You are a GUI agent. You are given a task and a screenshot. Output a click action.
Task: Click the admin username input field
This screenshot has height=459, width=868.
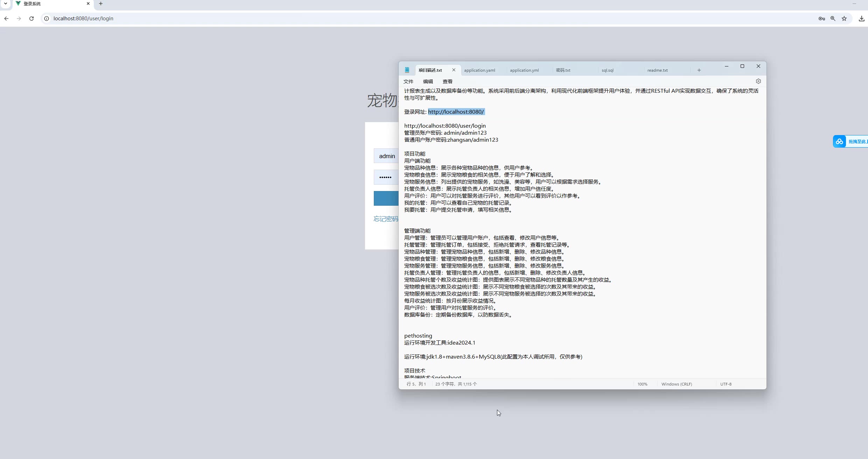click(x=386, y=156)
